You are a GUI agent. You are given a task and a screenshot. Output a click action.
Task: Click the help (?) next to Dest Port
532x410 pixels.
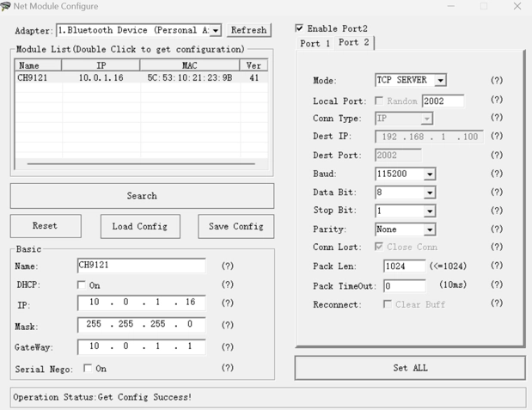point(497,155)
